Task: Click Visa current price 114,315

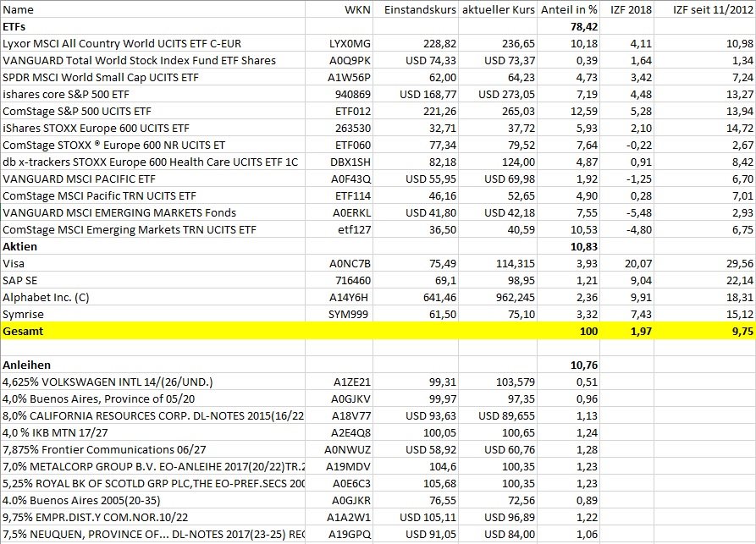Action: [498, 264]
